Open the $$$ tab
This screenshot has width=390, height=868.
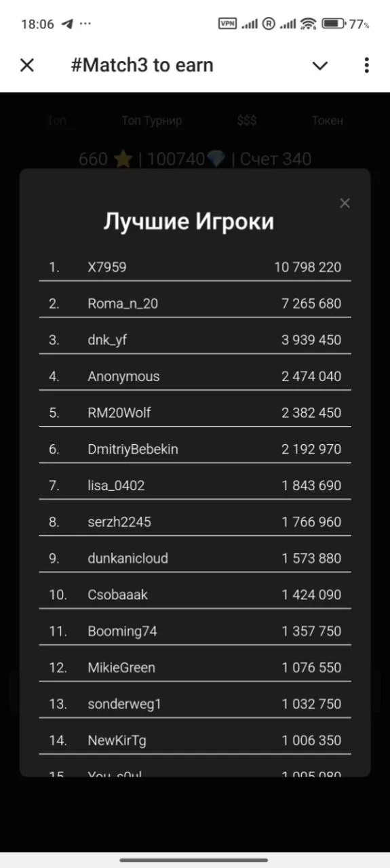coord(247,121)
